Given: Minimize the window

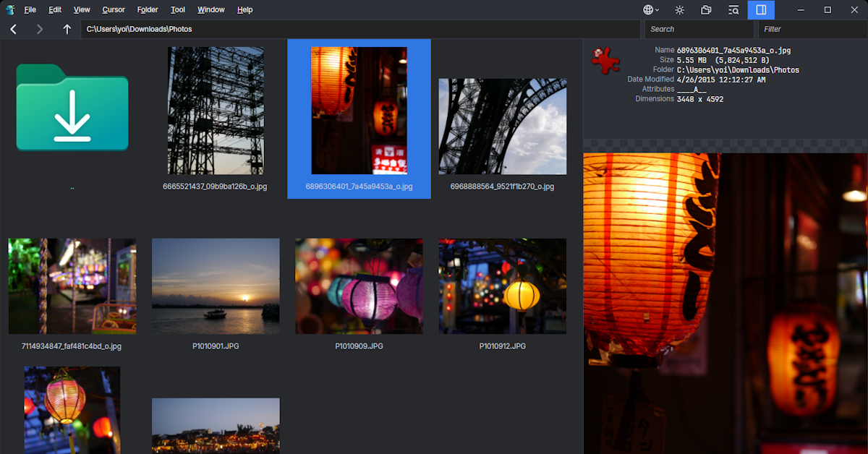Looking at the screenshot, I should (x=801, y=10).
